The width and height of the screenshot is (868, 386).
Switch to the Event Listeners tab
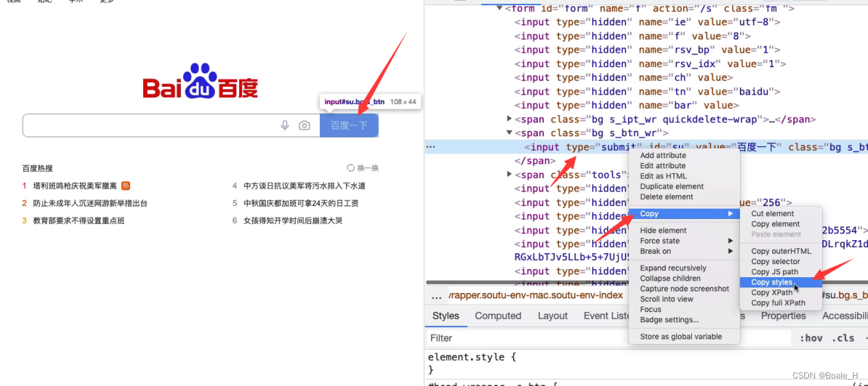pyautogui.click(x=606, y=316)
